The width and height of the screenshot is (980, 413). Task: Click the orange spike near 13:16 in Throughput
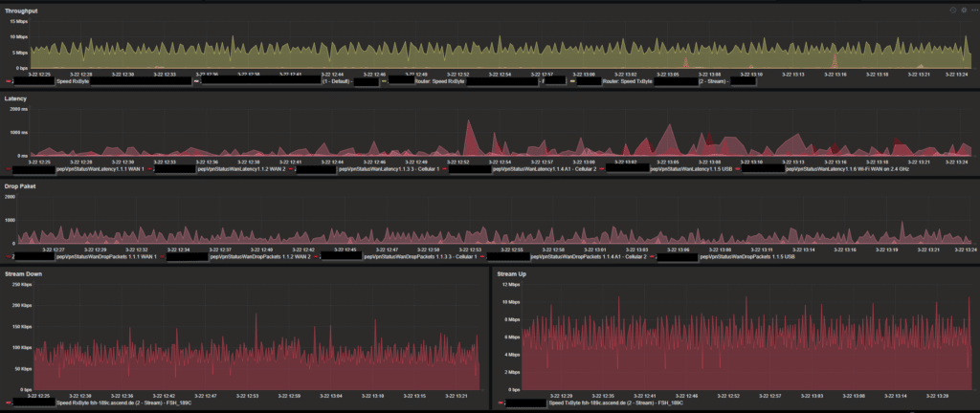point(835,58)
